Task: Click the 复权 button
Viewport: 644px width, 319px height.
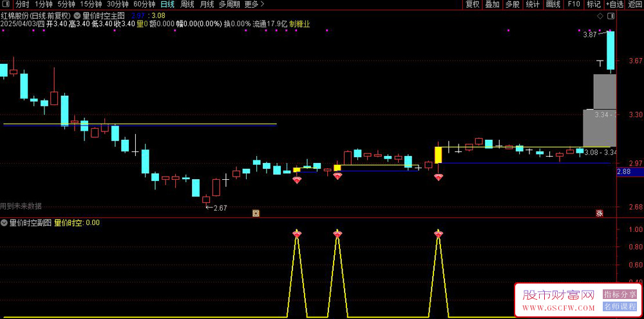Action: (472, 5)
